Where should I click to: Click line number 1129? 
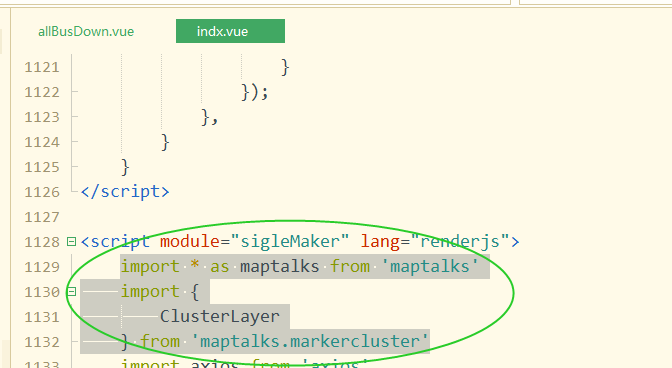[42, 267]
